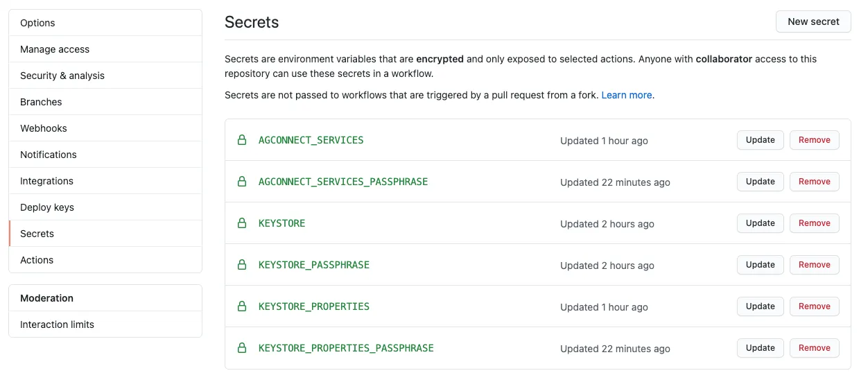
Task: Click the KEYSTORE_PASSPHRASE secret name
Action: [314, 265]
